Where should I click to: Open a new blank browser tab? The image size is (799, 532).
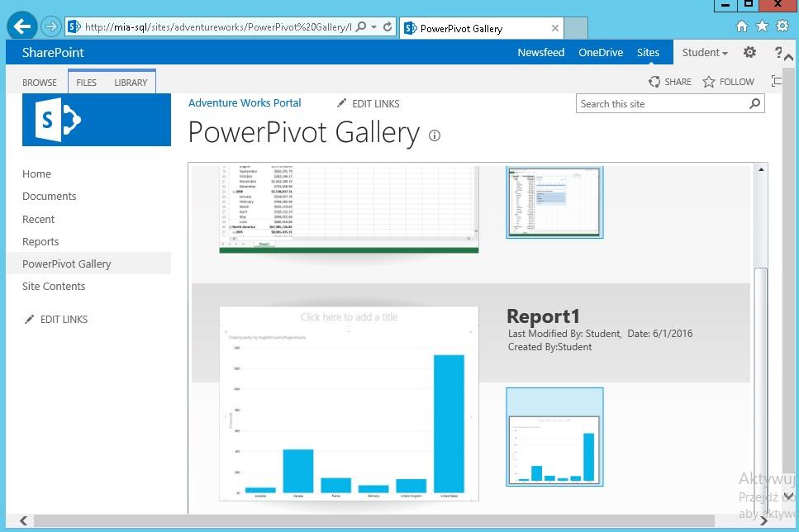pos(576,28)
